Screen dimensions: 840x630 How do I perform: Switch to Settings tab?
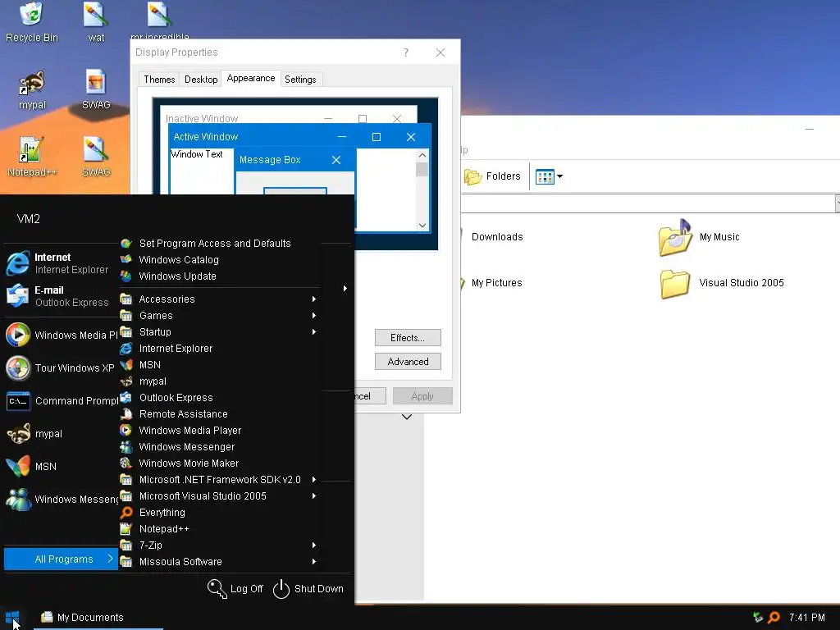[x=300, y=80]
